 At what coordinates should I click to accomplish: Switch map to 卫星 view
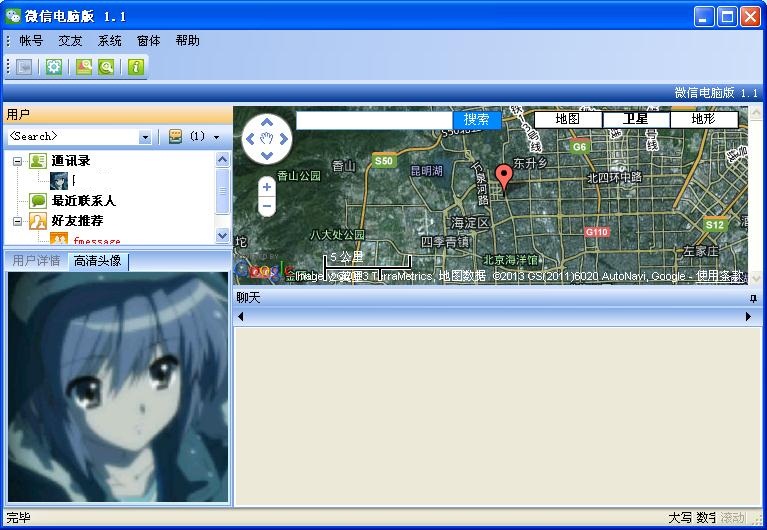click(635, 119)
